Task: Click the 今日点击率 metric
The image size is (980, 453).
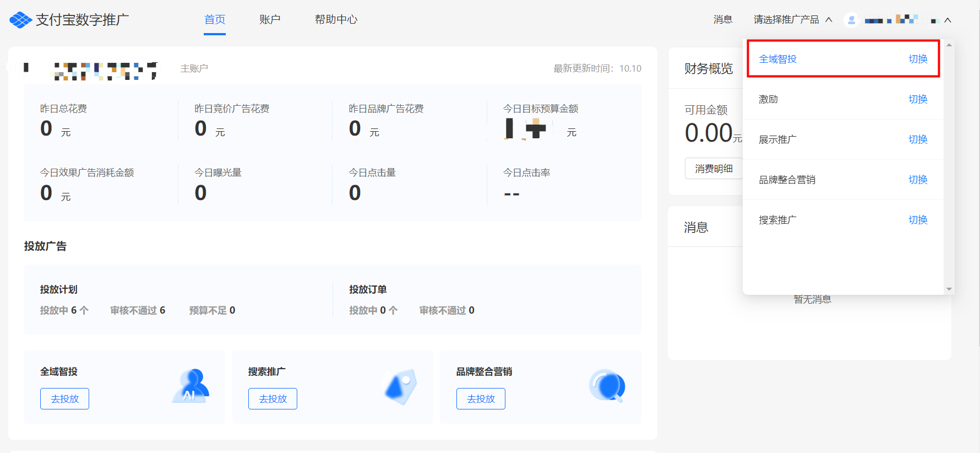Action: pyautogui.click(x=526, y=185)
